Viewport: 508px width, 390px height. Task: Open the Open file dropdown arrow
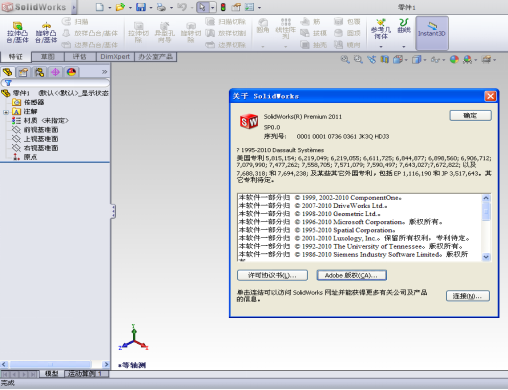coord(130,7)
